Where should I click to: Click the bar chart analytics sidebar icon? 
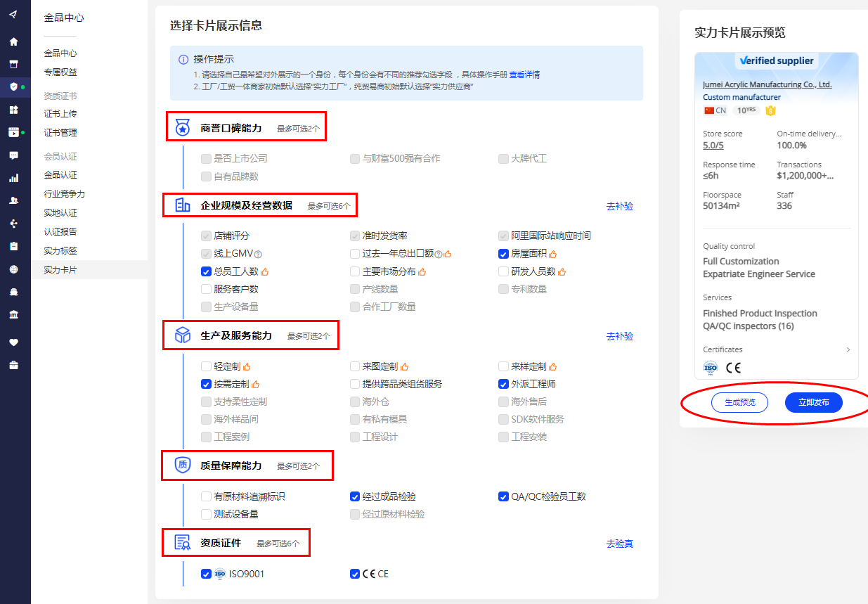[x=13, y=178]
